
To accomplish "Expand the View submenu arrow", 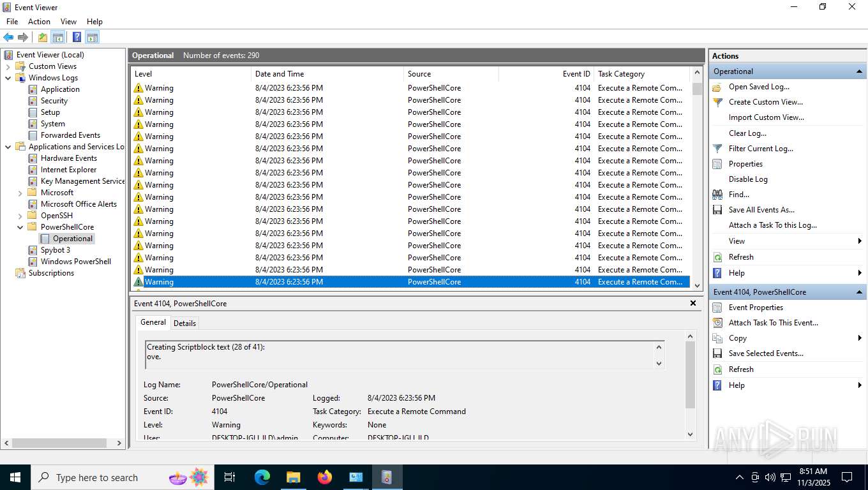I will [x=860, y=241].
